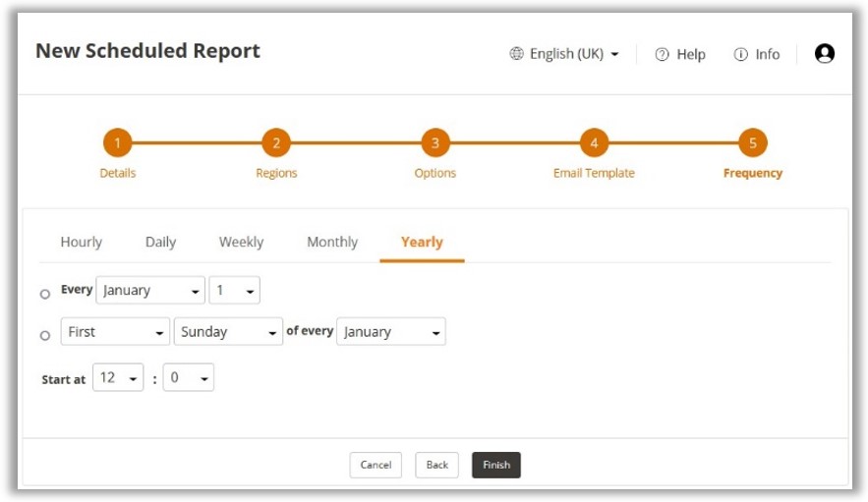This screenshot has width=868, height=502.
Task: Open the day-of-month dropdown showing 1
Action: pyautogui.click(x=234, y=291)
